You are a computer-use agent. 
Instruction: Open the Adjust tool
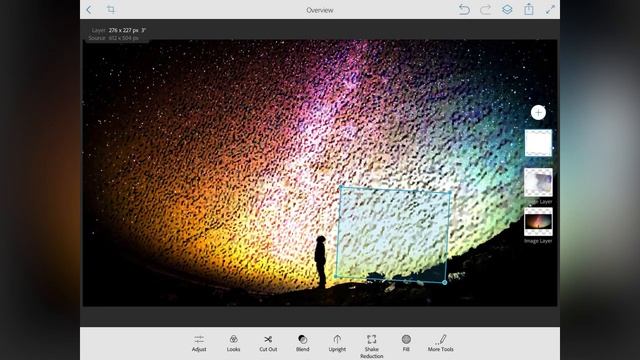(199, 343)
